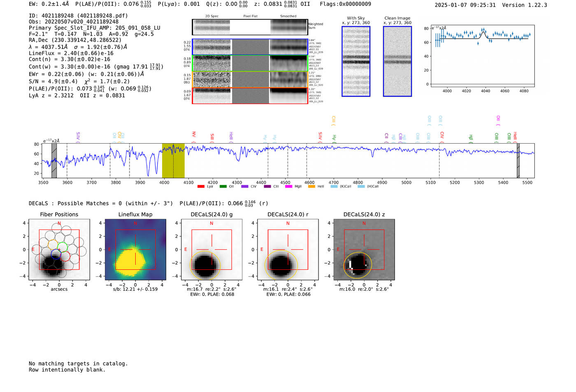
Task: Click the orange HeII legend swatch
Action: coord(311,186)
